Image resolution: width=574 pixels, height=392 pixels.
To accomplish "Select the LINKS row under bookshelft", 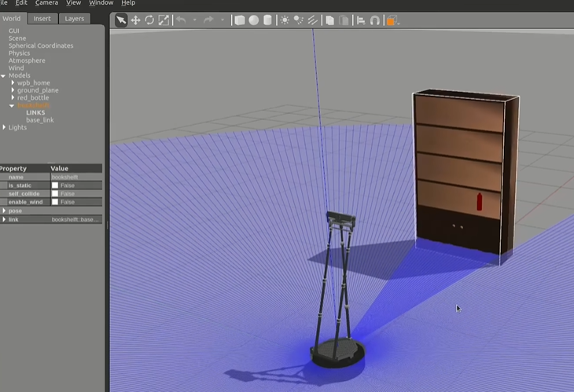I will pyautogui.click(x=35, y=112).
